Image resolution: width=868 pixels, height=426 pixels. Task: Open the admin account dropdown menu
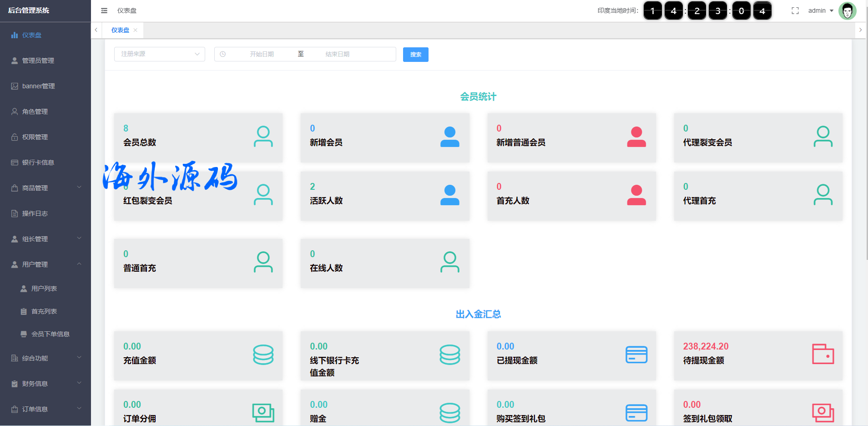point(821,10)
